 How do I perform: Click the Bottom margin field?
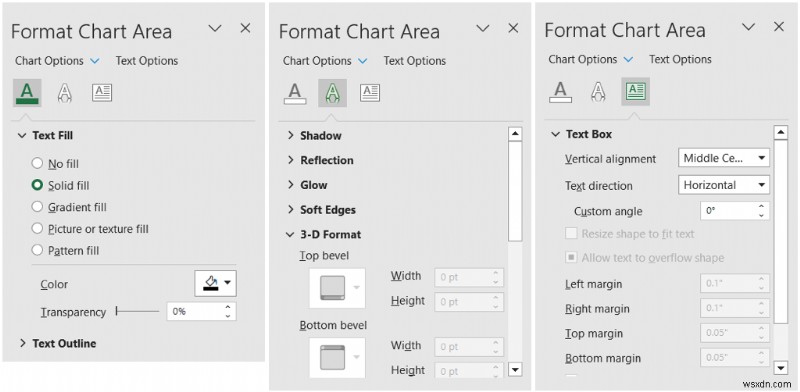tap(735, 358)
